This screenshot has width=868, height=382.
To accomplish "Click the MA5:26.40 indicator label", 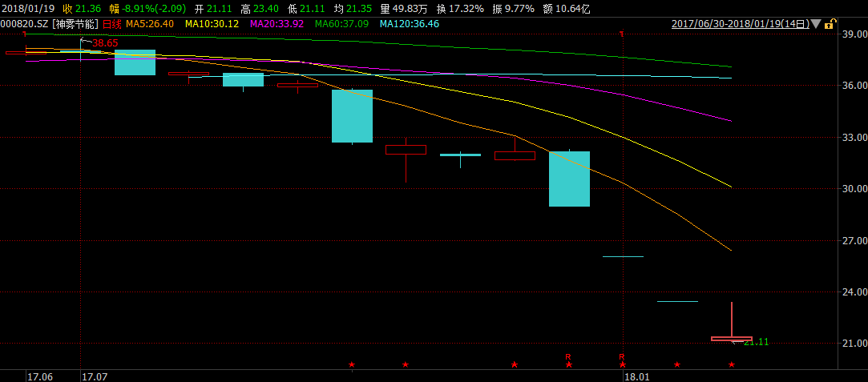I will (149, 24).
